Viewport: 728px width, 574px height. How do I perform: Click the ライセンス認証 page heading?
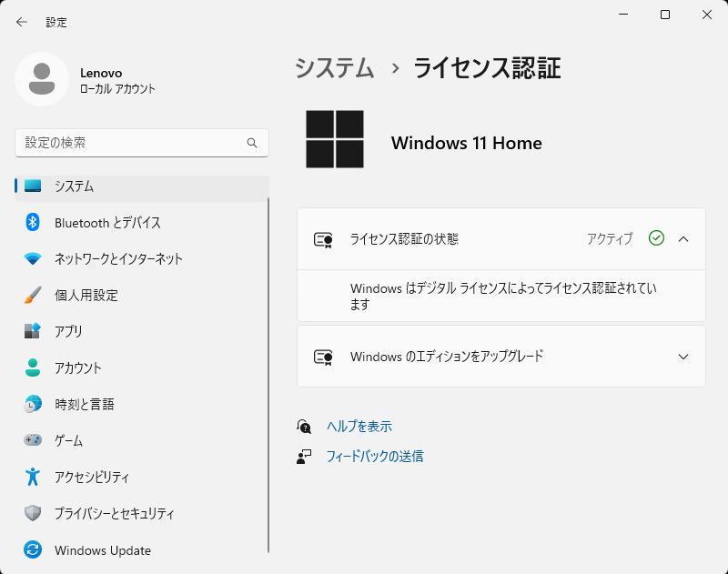487,68
